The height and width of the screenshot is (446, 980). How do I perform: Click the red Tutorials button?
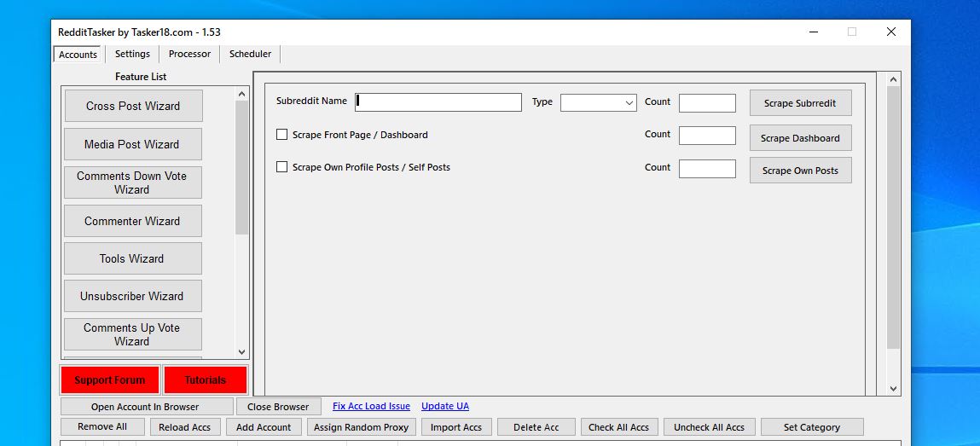(x=205, y=379)
